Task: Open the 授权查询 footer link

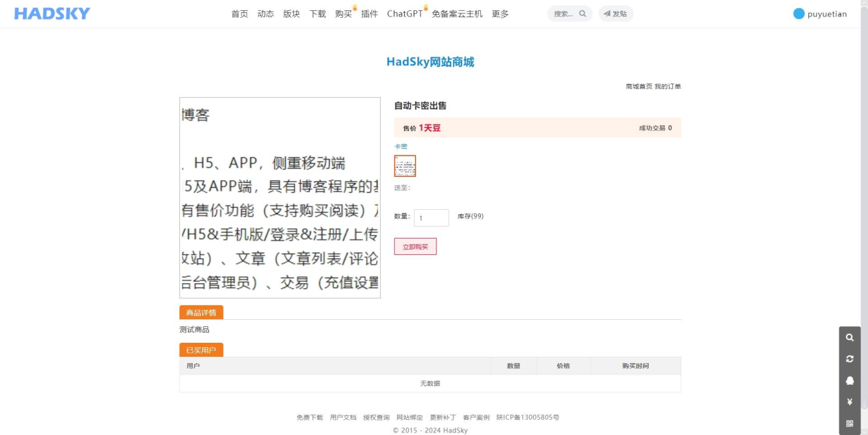Action: click(376, 418)
